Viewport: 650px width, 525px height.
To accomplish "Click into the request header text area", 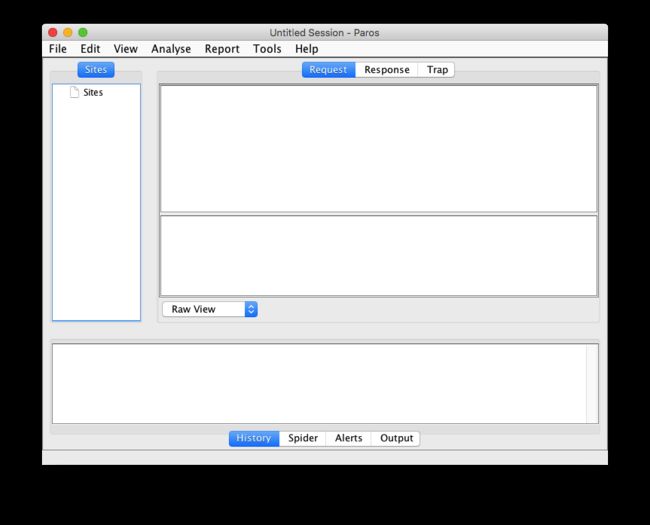I will [378, 148].
